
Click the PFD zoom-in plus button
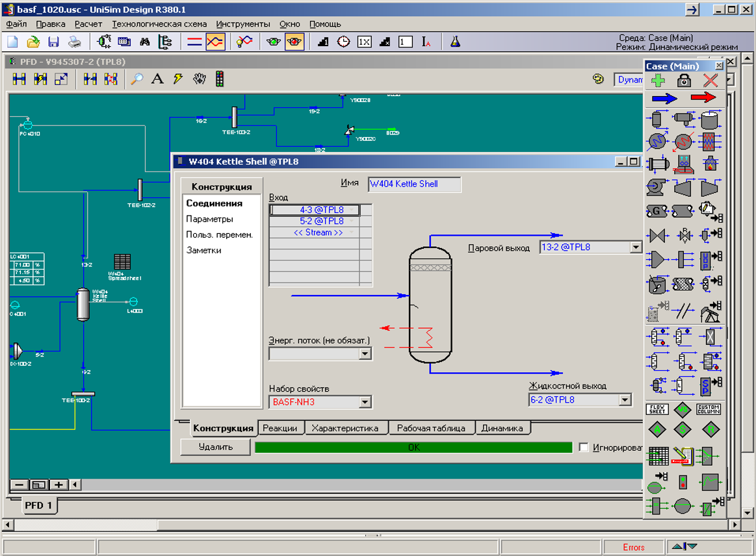click(59, 485)
